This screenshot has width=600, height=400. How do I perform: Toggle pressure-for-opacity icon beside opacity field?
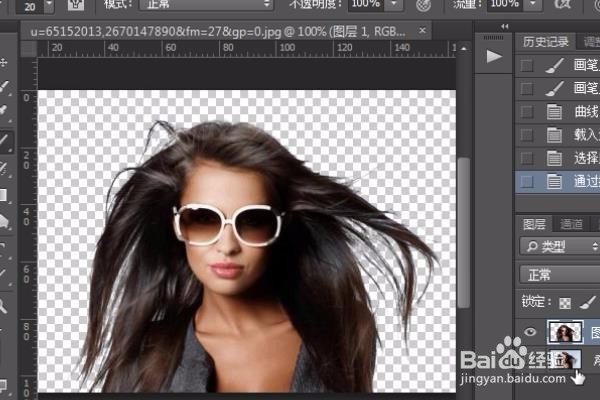coord(423,5)
